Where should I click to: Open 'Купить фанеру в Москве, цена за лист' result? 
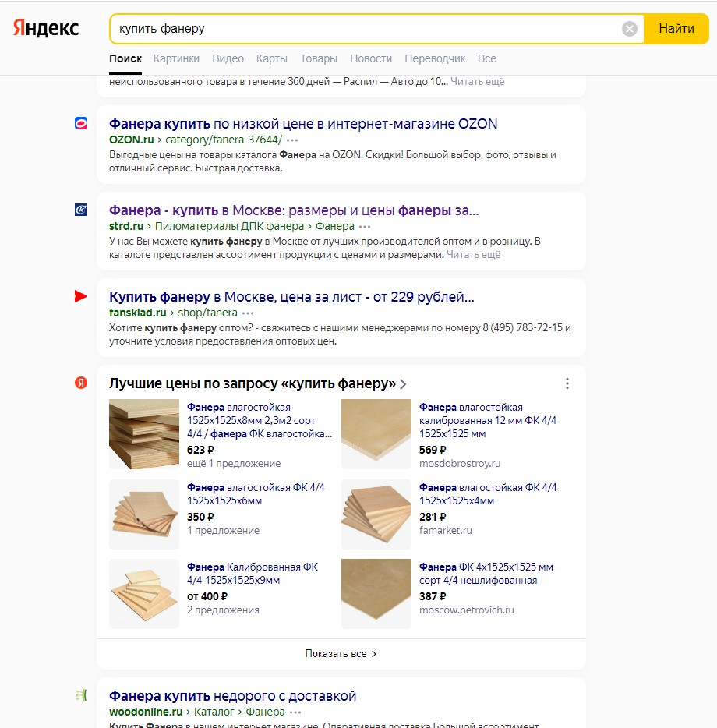click(x=291, y=297)
